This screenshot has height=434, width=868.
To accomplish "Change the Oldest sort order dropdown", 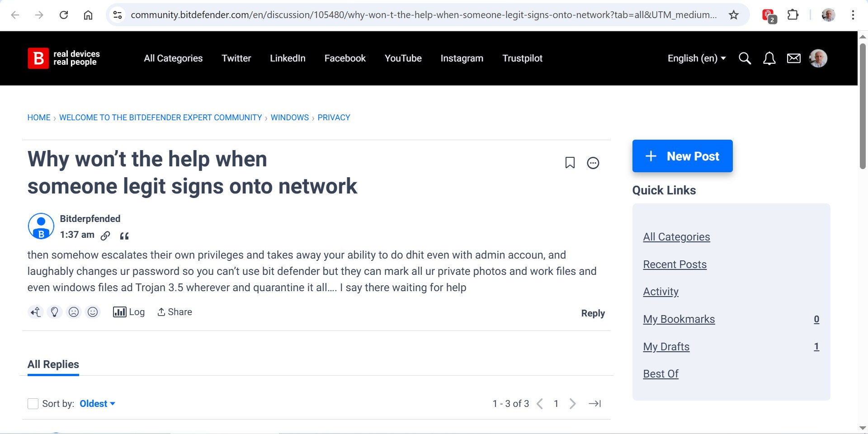I will click(x=98, y=404).
